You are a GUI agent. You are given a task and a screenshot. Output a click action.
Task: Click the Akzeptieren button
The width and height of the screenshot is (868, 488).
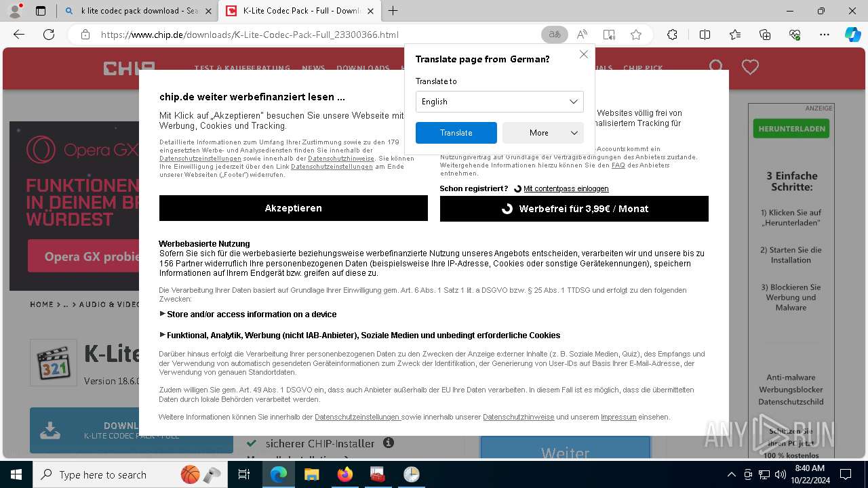[x=294, y=208]
